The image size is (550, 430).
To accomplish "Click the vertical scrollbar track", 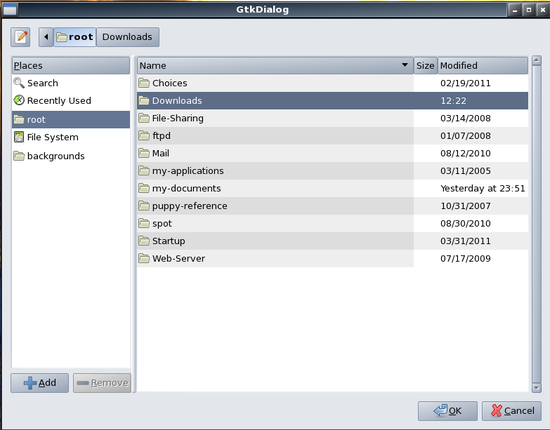I will click(536, 224).
